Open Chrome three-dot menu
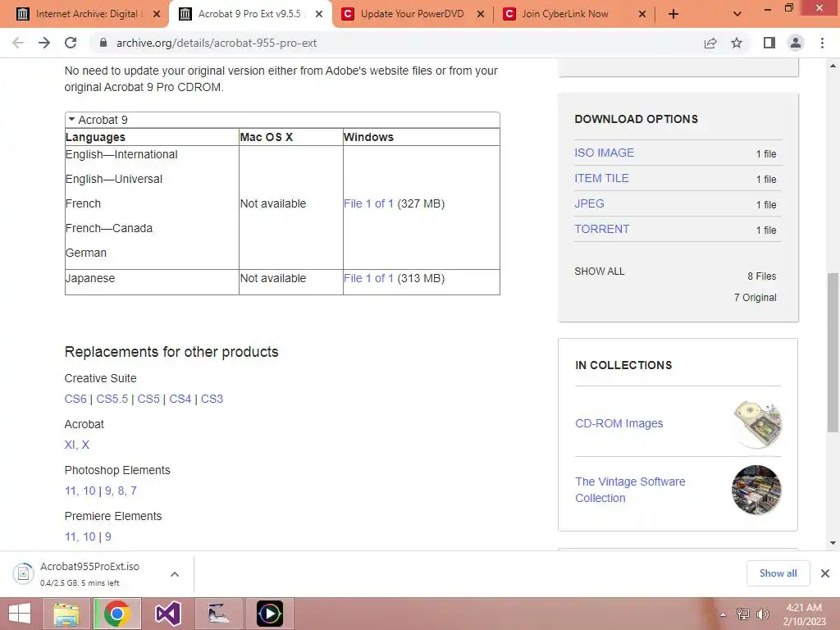The width and height of the screenshot is (840, 630). (x=822, y=43)
